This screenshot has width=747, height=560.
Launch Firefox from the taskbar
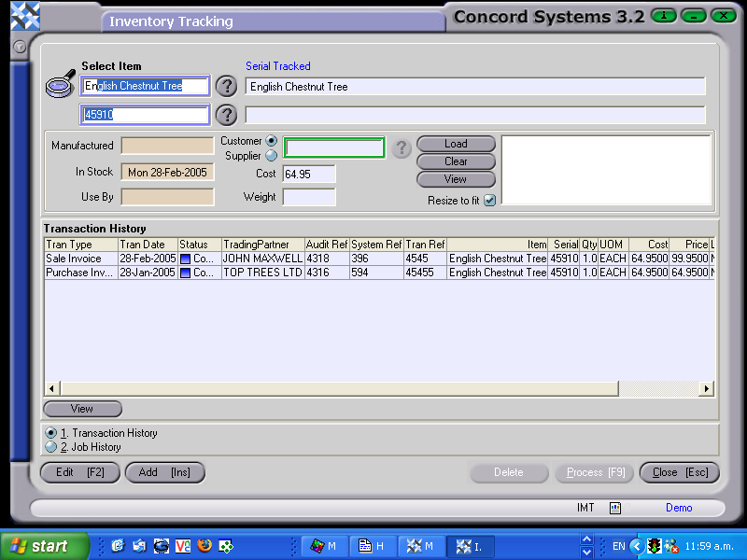204,546
